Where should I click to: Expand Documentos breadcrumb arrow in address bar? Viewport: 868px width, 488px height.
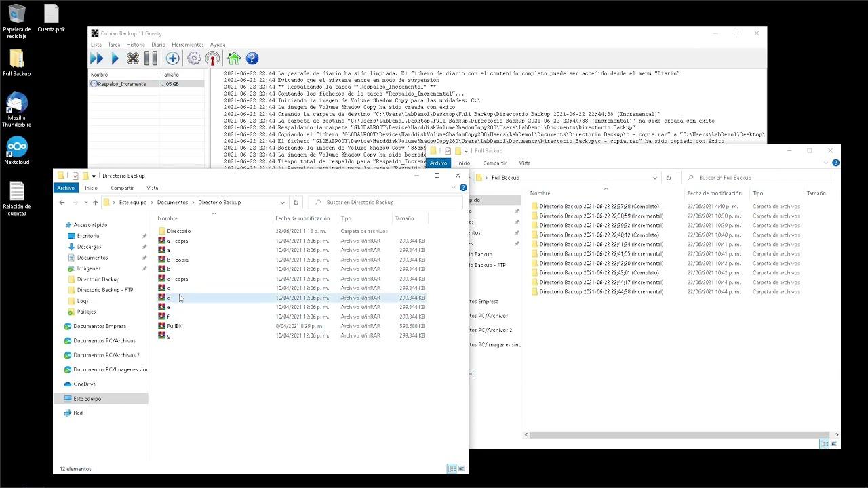193,202
